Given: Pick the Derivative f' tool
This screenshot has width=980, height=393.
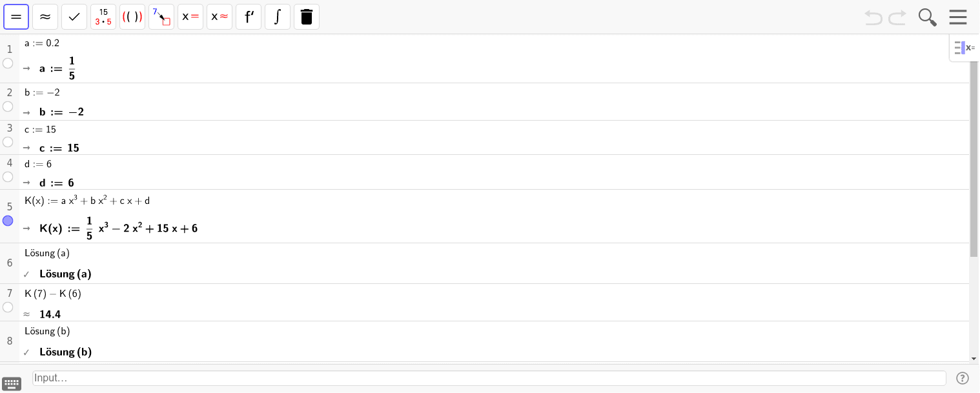Looking at the screenshot, I should coord(249,17).
